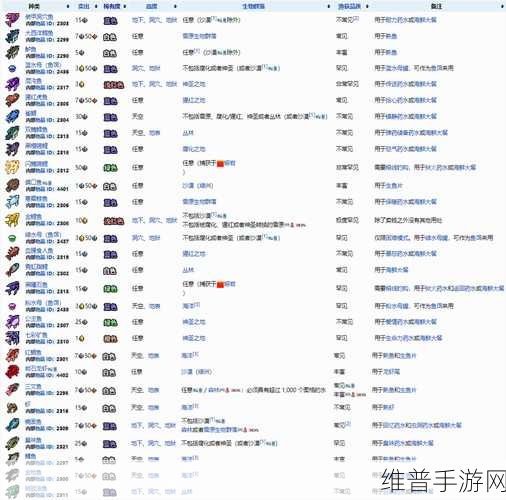
Task: Open the 稀有度 header link
Action: (x=111, y=6)
